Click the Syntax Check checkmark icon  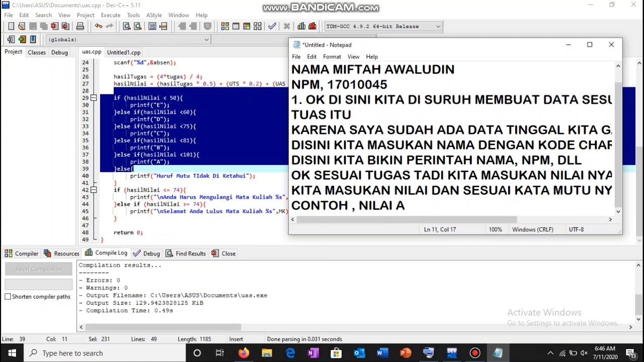pos(272,26)
